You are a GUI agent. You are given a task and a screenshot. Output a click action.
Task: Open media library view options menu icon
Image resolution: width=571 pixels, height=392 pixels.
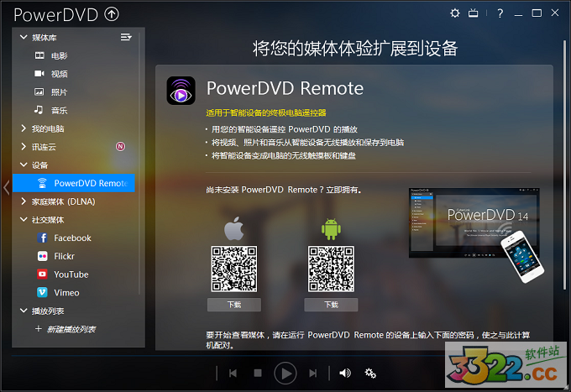[126, 37]
